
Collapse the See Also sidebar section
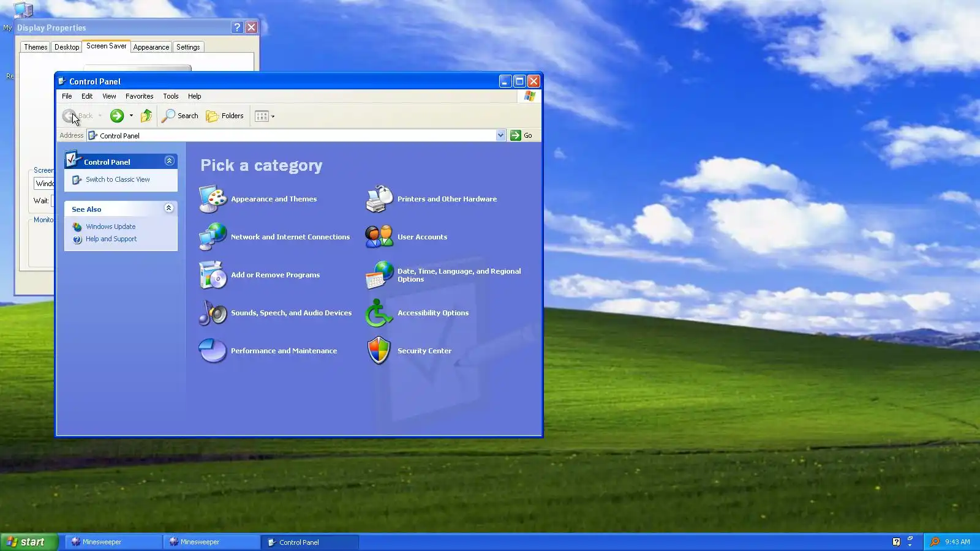[169, 208]
